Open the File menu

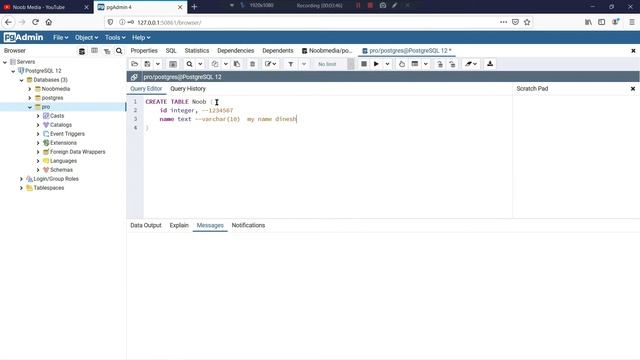(60, 38)
